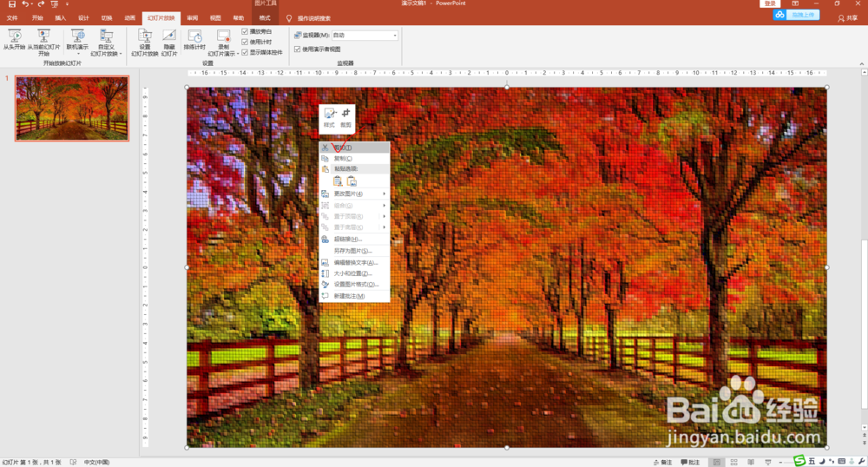Switch to Review (审阅) tab
The height and width of the screenshot is (467, 868).
coord(192,18)
